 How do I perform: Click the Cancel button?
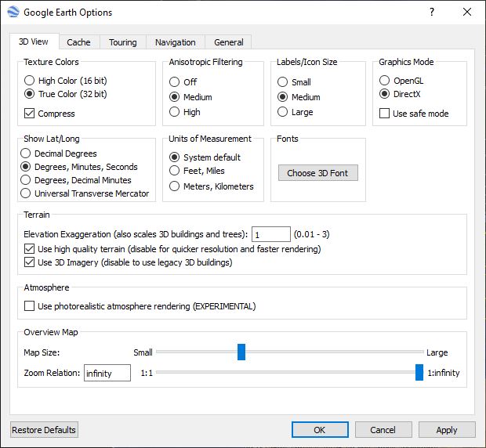point(383,430)
